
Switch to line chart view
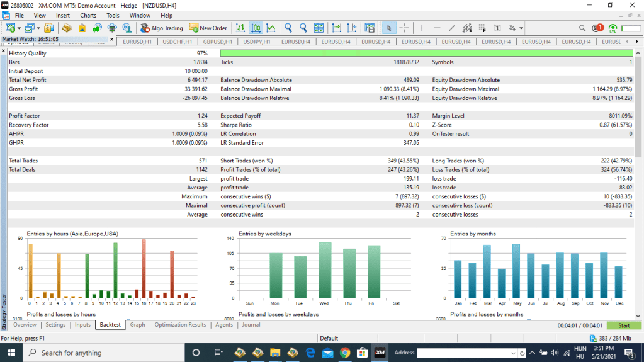pos(271,28)
